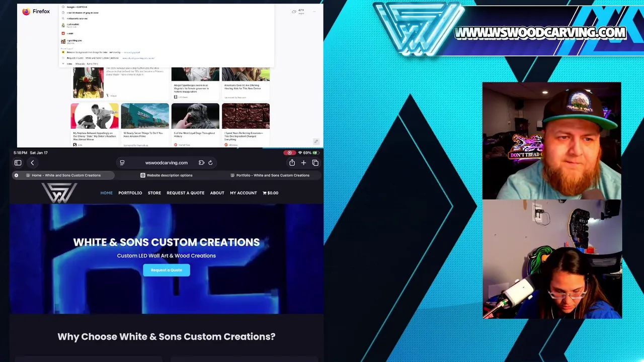Screen dimensions: 644x362
Task: Switch to Portfolio - White and Sons tab
Action: point(270,175)
